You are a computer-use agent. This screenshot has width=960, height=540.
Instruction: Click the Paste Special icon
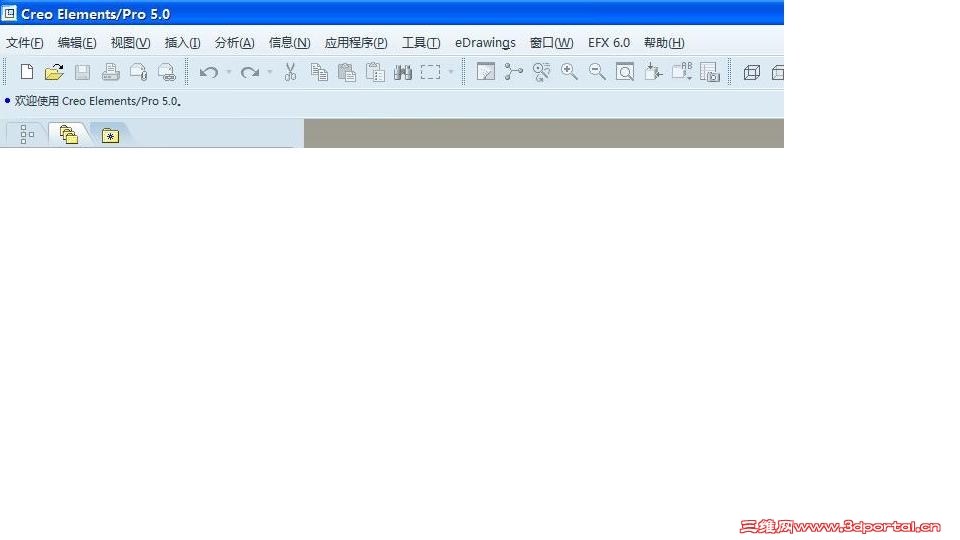coord(375,72)
